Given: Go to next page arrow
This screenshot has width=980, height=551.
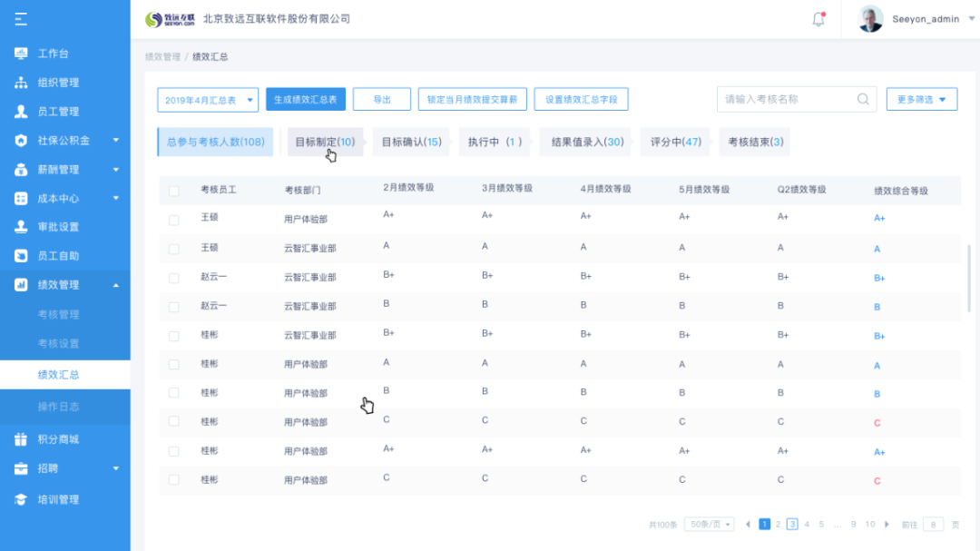Looking at the screenshot, I should [x=887, y=524].
